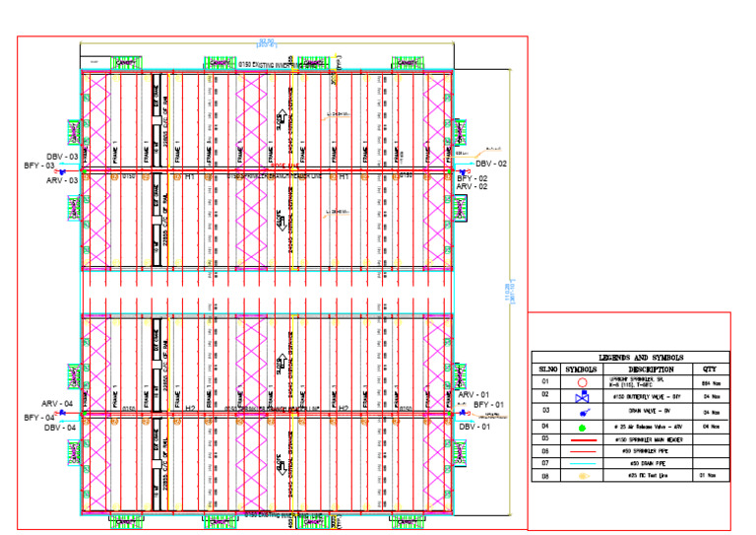
Task: Click the sprinkler main header description cell
Action: (x=649, y=440)
